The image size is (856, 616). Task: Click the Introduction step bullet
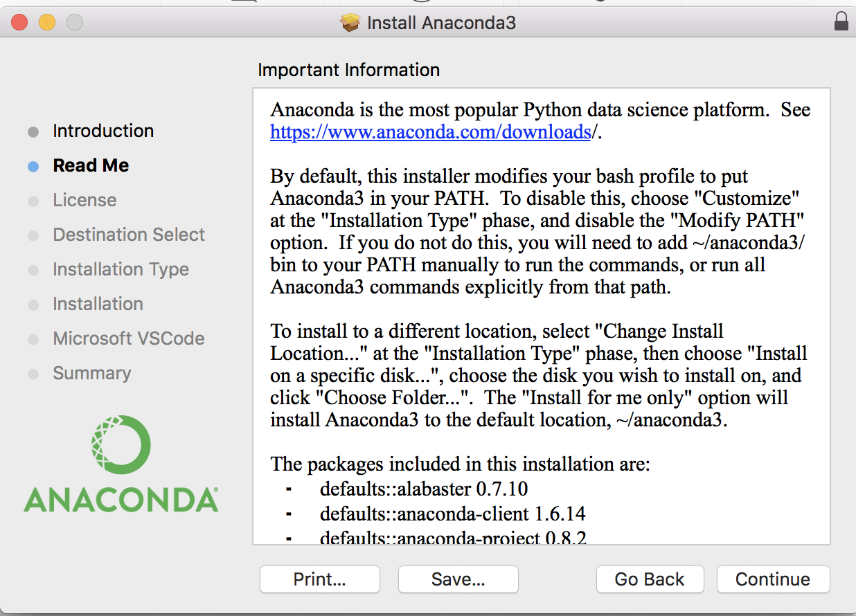(33, 132)
